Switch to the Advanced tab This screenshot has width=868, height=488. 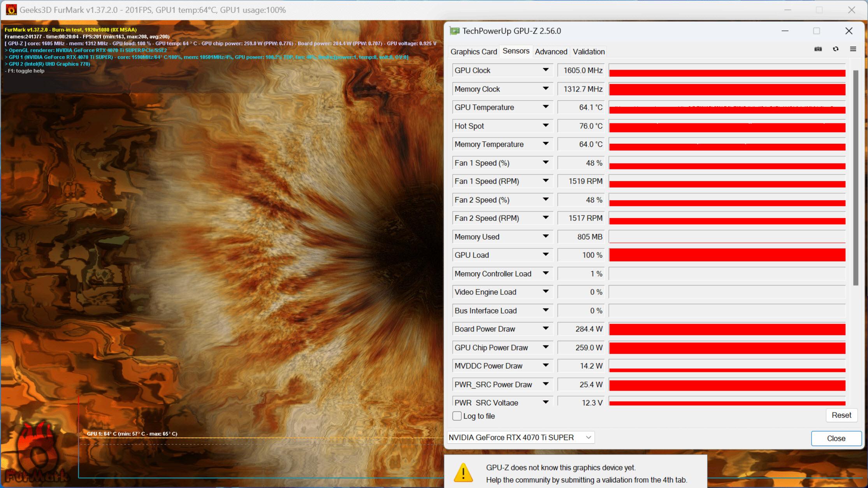point(551,51)
